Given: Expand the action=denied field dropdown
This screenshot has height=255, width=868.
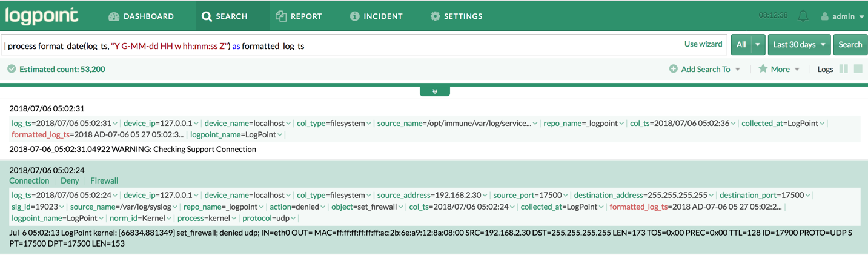Looking at the screenshot, I should click(323, 207).
